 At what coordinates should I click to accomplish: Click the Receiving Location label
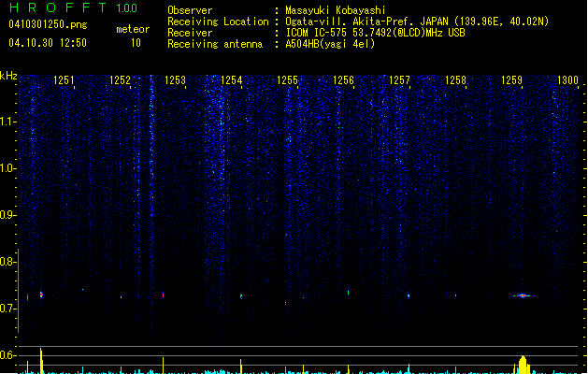[x=218, y=22]
